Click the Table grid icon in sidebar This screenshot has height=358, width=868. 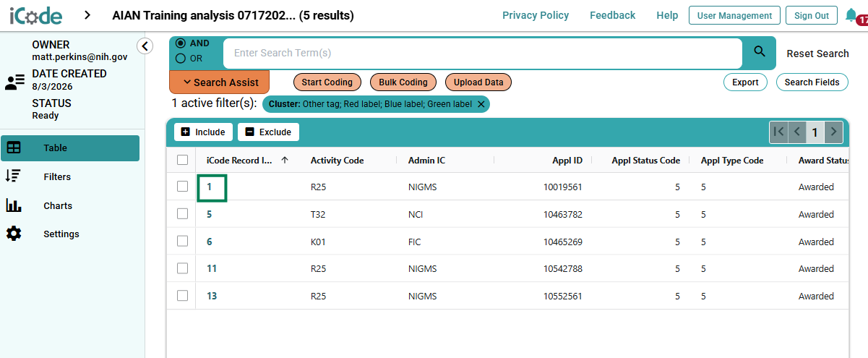[x=14, y=148]
